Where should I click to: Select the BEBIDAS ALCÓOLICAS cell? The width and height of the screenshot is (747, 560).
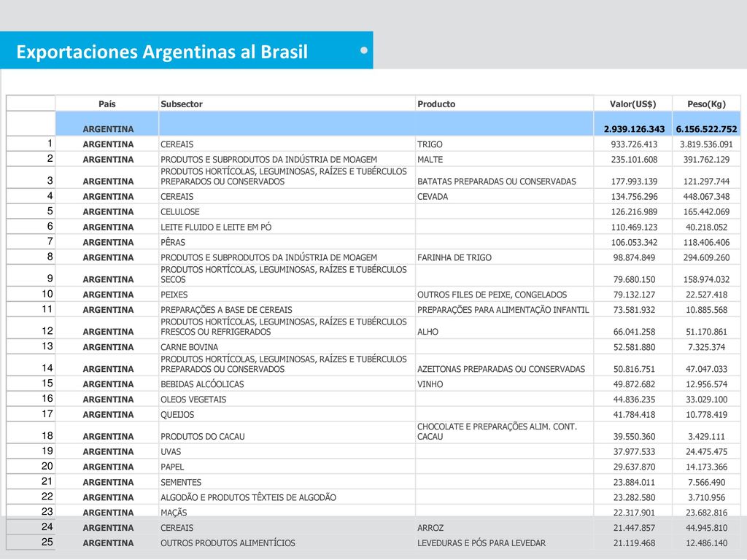click(202, 384)
